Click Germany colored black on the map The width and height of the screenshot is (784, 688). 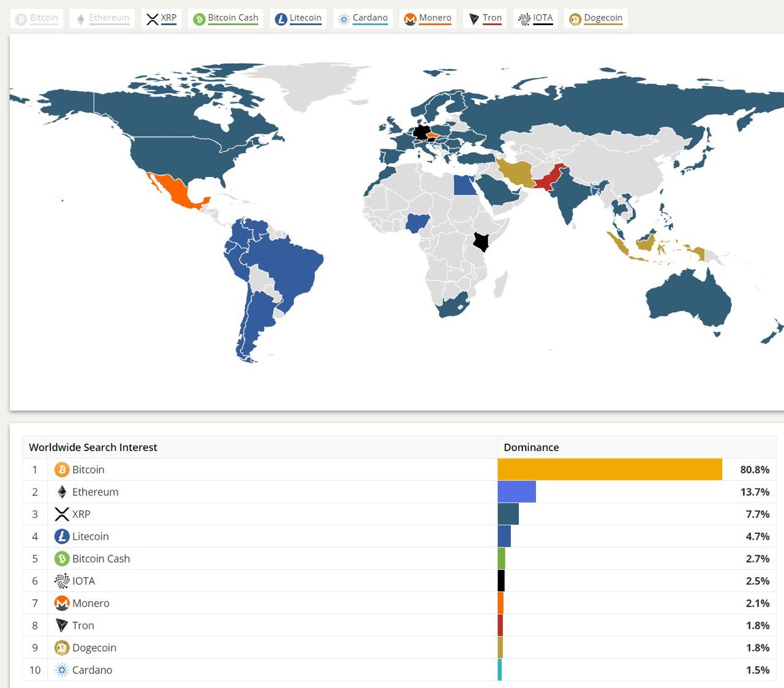421,132
